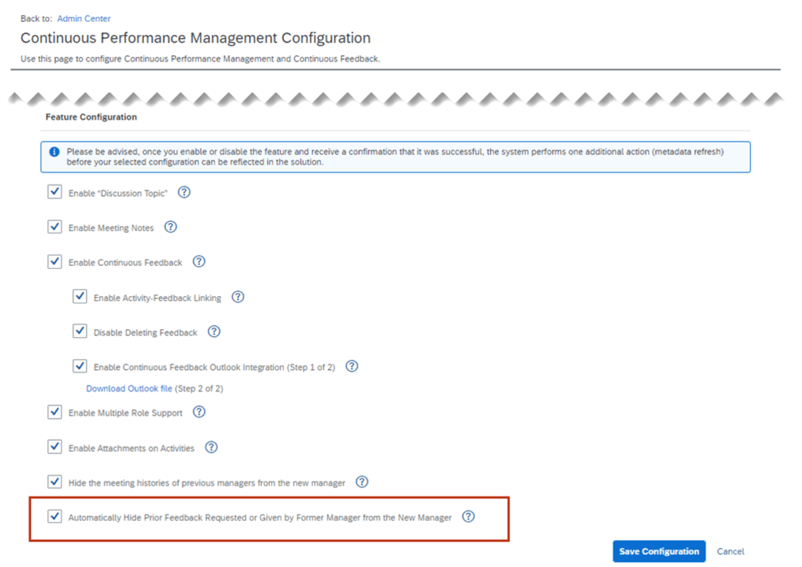The height and width of the screenshot is (567, 802).
Task: Show help for Attachments on Activities
Action: 211,447
